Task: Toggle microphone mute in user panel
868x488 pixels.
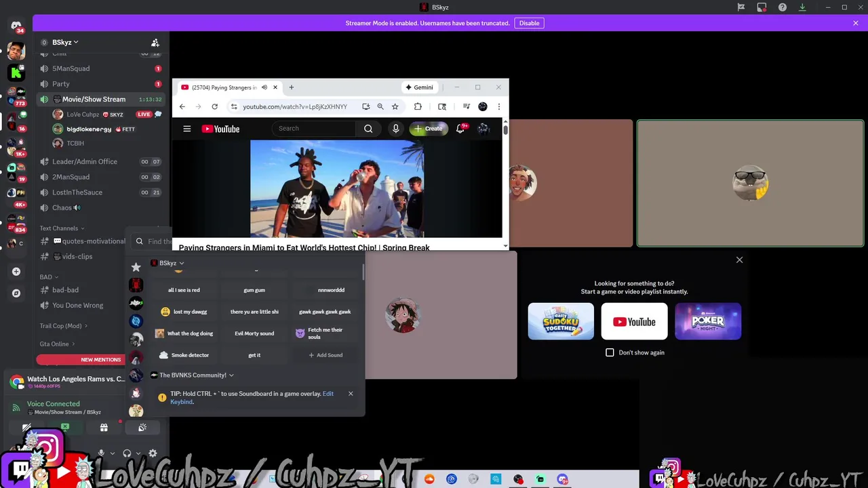Action: point(101,453)
